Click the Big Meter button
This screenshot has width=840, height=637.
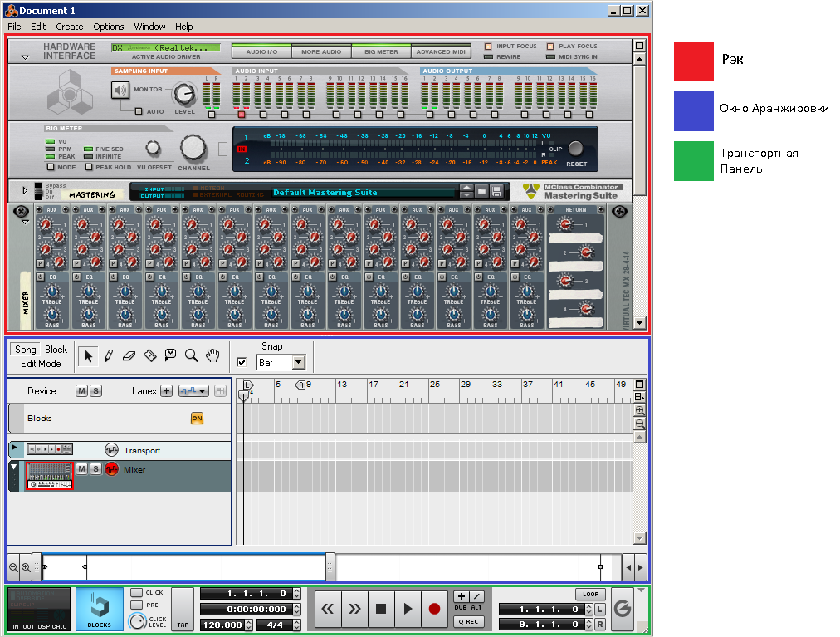point(381,51)
